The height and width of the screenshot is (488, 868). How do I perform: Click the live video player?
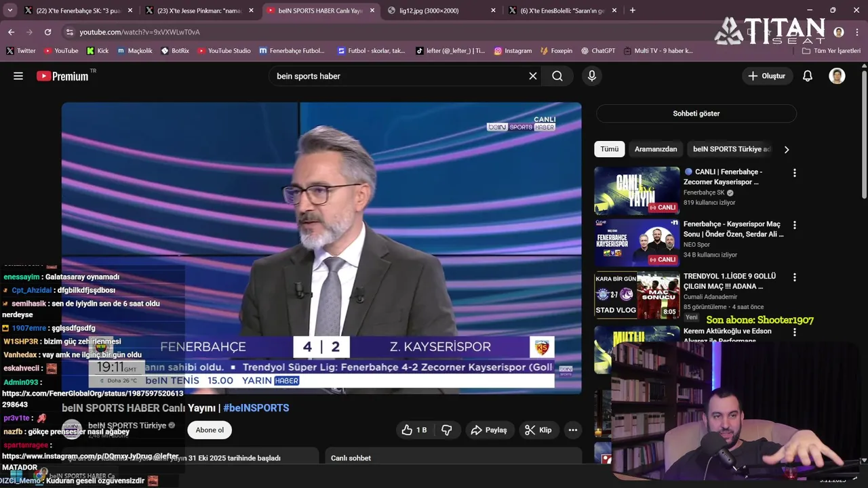pos(321,248)
